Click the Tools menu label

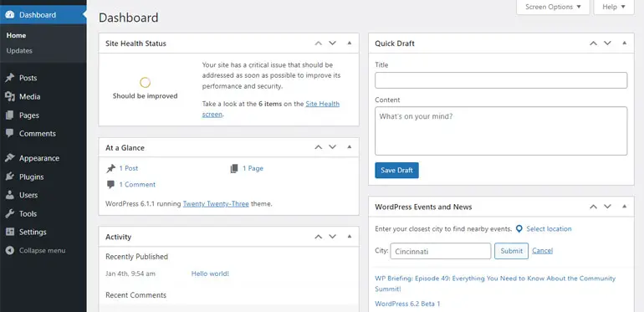click(x=28, y=213)
